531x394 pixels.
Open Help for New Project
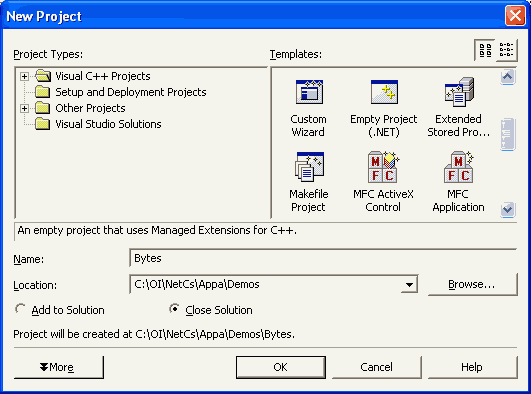[x=472, y=367]
